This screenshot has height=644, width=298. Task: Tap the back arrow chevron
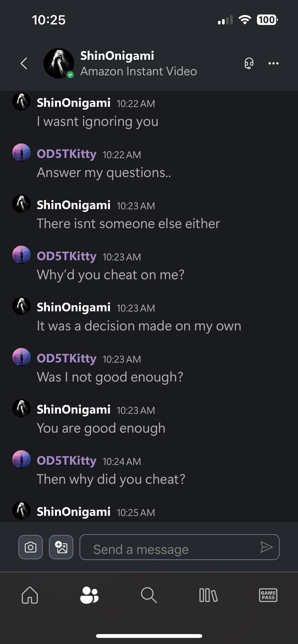(24, 63)
